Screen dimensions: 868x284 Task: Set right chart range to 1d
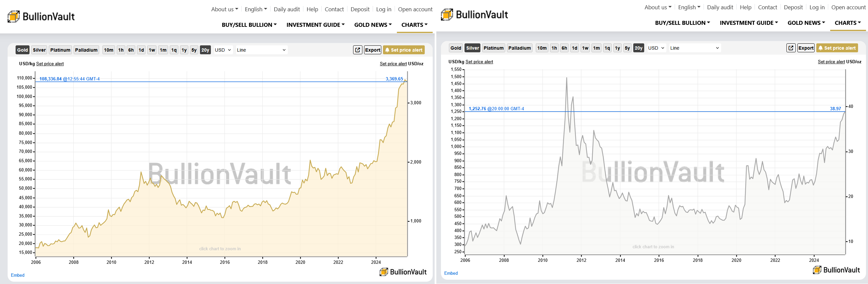tap(575, 48)
